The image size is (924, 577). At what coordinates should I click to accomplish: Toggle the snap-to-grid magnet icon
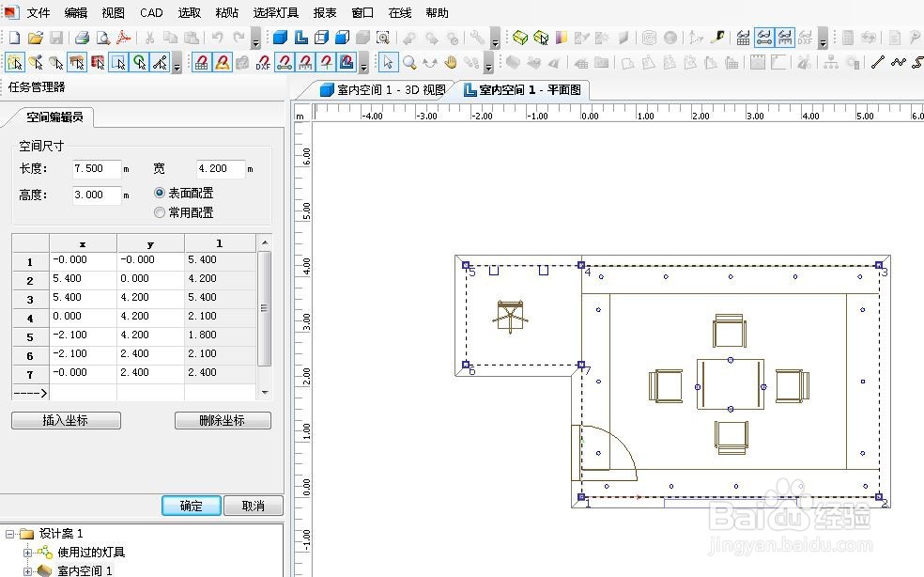click(x=201, y=62)
